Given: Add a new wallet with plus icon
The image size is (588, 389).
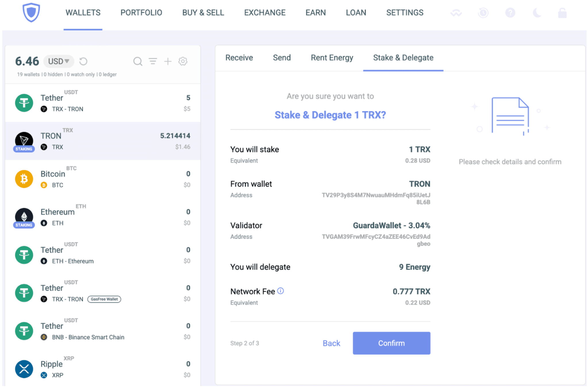Looking at the screenshot, I should click(x=168, y=61).
